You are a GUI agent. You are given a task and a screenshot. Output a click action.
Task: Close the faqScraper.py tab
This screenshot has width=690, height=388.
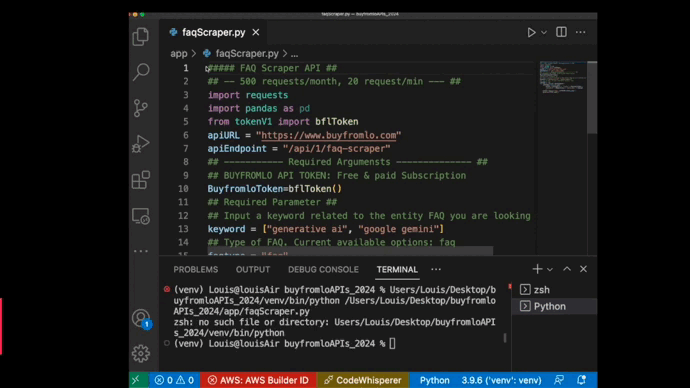256,33
